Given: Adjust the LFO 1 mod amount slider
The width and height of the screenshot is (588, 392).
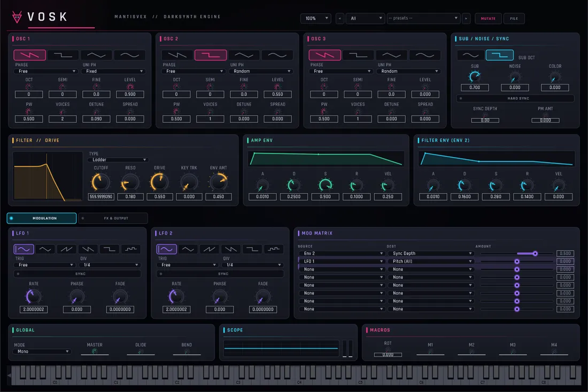Looking at the screenshot, I should pyautogui.click(x=517, y=262).
